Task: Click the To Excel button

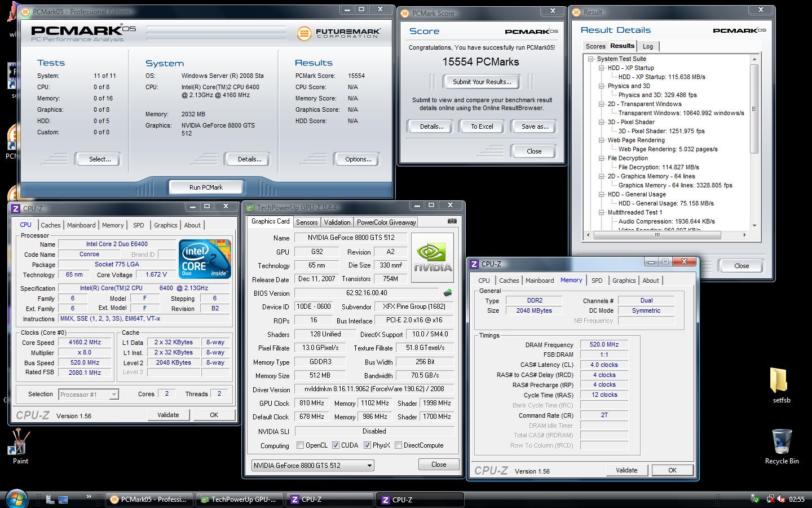Action: [482, 126]
